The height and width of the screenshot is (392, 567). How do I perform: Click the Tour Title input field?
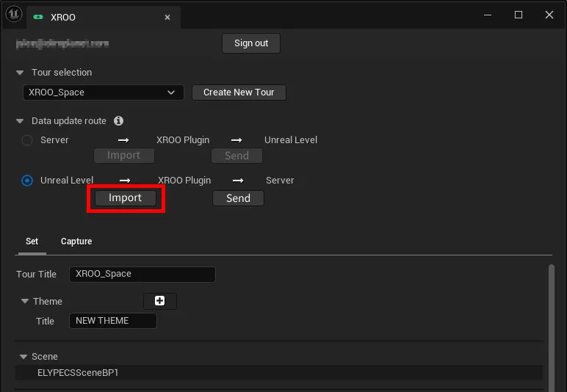pos(142,275)
